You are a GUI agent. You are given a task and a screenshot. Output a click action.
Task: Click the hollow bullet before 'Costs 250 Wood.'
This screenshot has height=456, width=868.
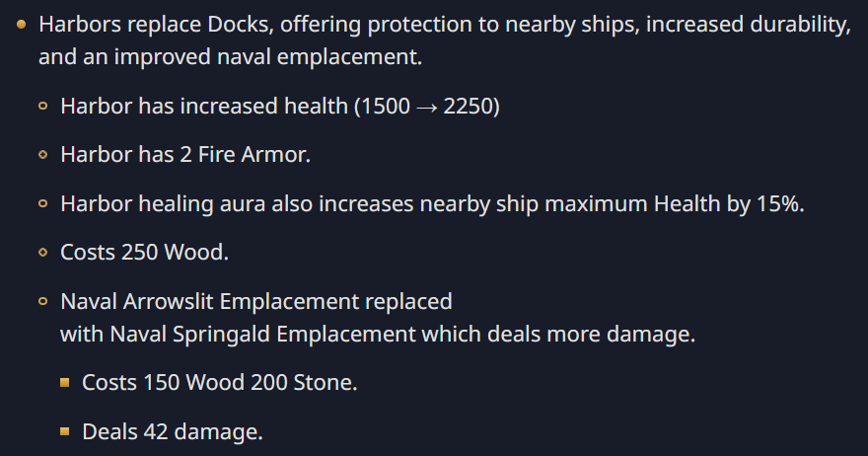[43, 253]
